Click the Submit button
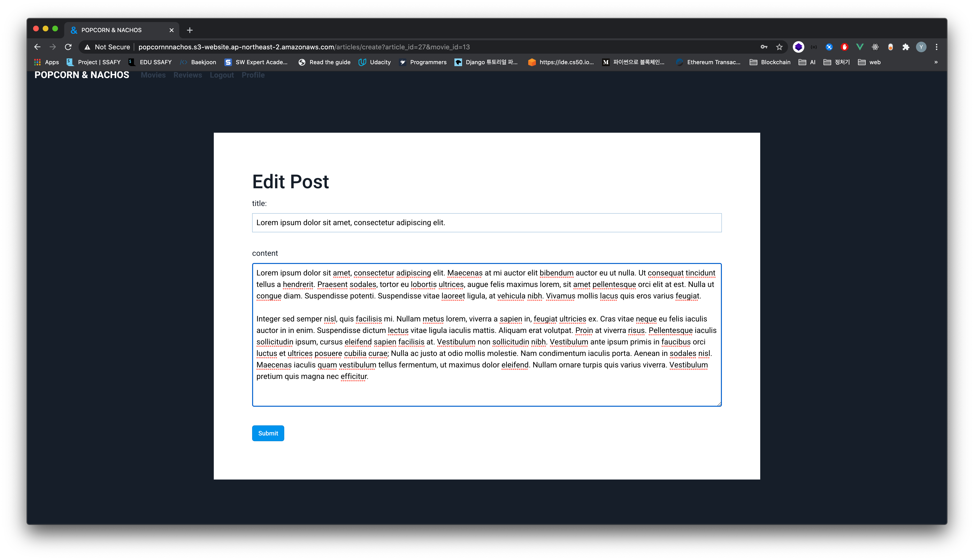This screenshot has width=974, height=560. coord(268,434)
